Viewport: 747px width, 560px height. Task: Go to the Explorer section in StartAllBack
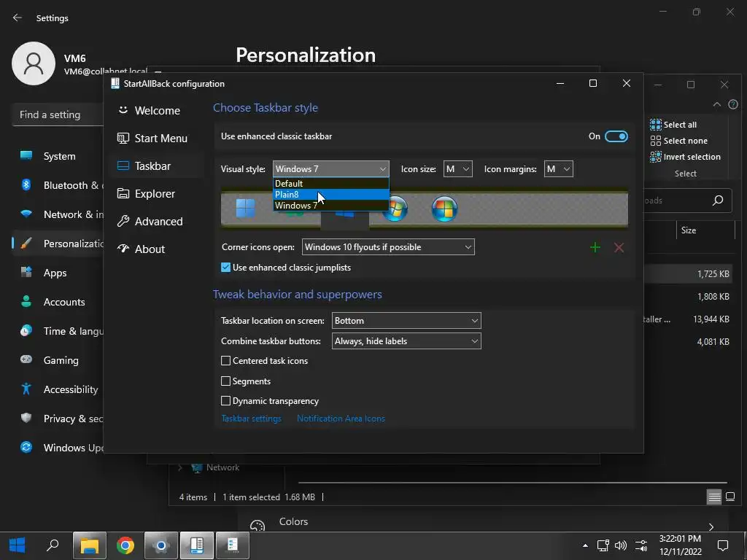(146, 194)
